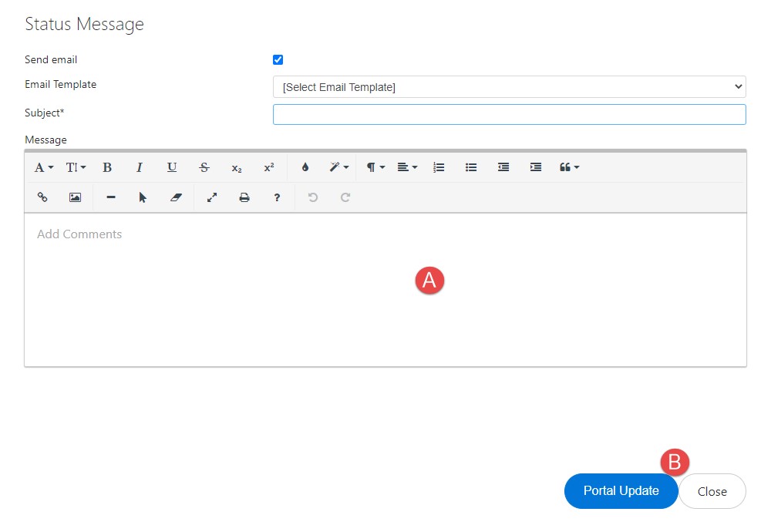
Task: Open the inline style magic wand menu
Action: (338, 167)
